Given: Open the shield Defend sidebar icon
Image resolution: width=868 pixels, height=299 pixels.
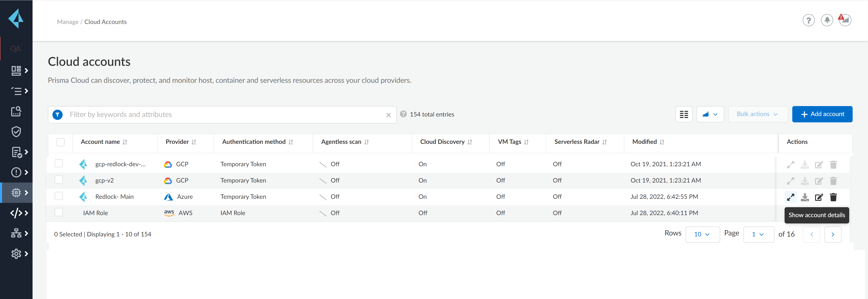Looking at the screenshot, I should click(x=16, y=131).
